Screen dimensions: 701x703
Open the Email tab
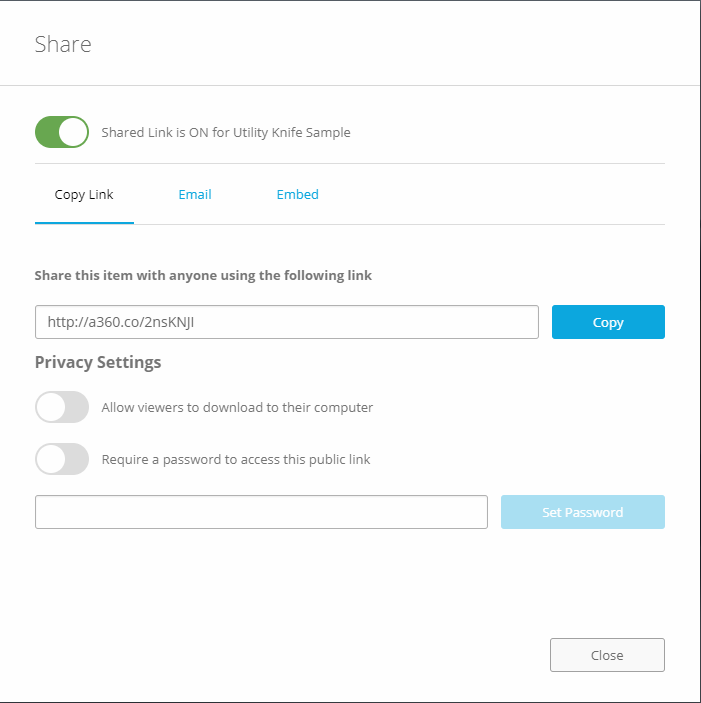[195, 194]
